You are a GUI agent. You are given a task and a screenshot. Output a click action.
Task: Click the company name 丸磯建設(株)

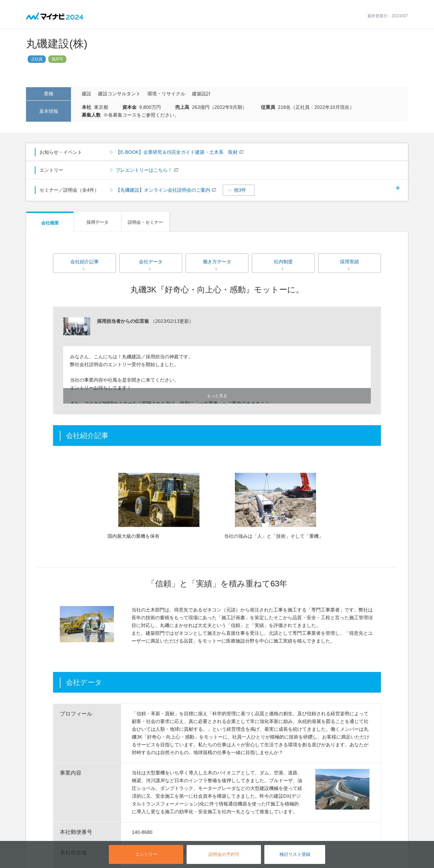click(x=57, y=44)
